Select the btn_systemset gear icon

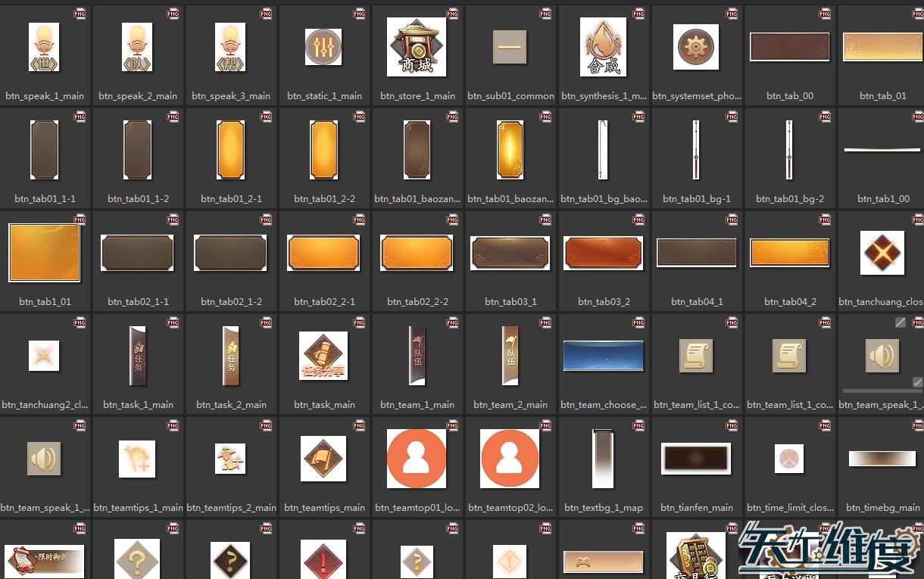696,47
